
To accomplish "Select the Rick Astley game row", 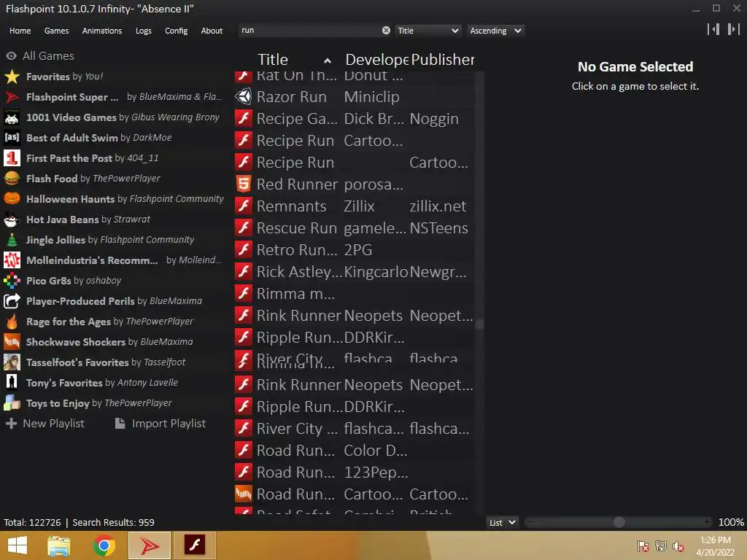I will coord(355,271).
